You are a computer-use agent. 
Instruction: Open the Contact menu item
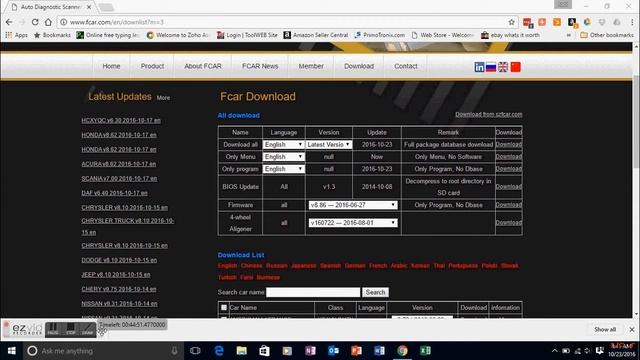pos(406,66)
